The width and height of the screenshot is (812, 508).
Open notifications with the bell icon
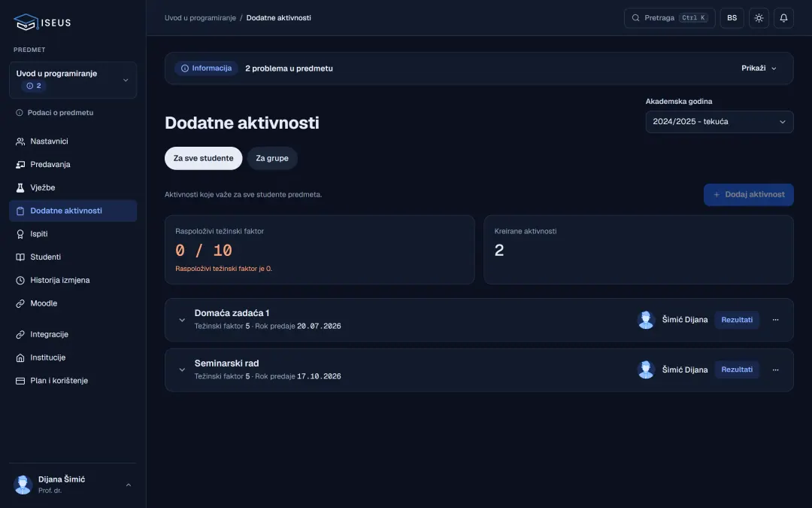783,18
